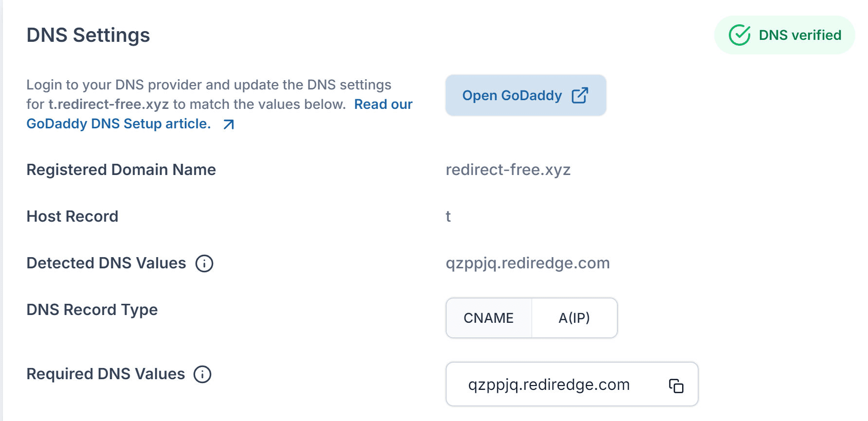Image resolution: width=868 pixels, height=421 pixels.
Task: Open GoDaddy via the blue button
Action: click(x=525, y=95)
